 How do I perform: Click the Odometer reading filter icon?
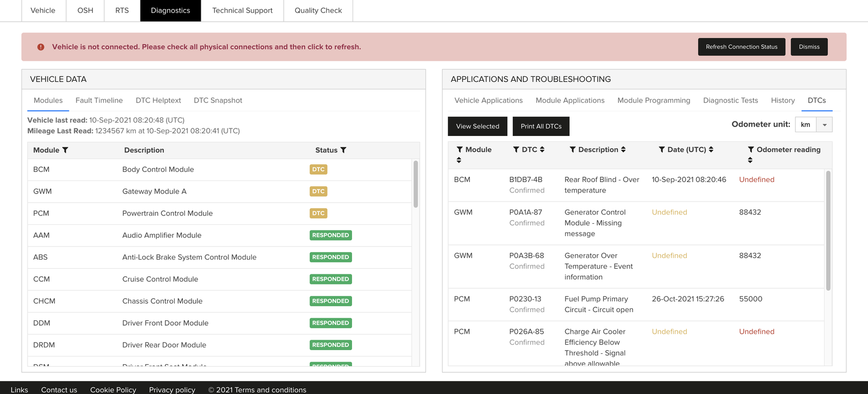coord(751,150)
